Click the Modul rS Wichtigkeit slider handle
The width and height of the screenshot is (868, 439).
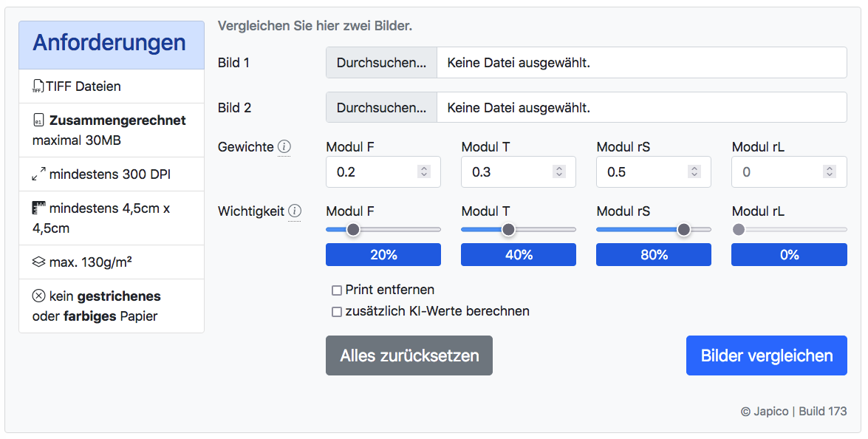(683, 229)
